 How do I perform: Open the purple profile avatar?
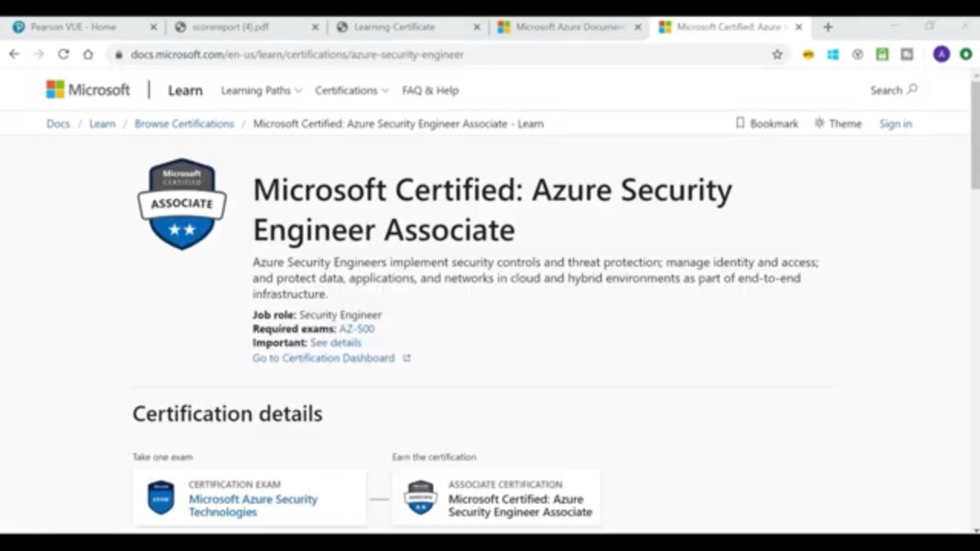942,54
